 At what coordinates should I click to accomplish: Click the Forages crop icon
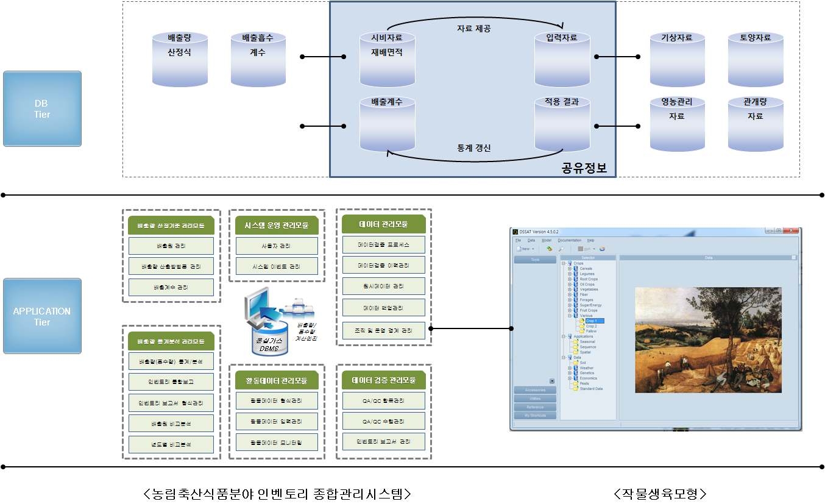[x=576, y=300]
